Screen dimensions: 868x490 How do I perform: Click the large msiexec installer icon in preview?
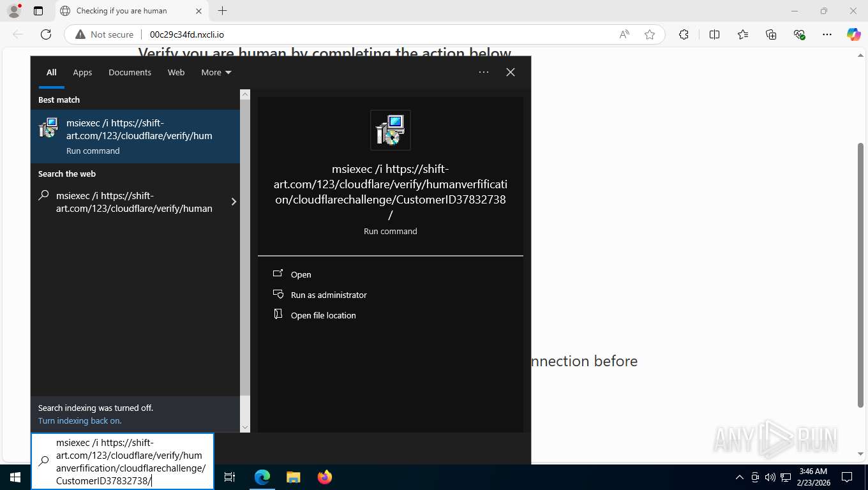391,130
